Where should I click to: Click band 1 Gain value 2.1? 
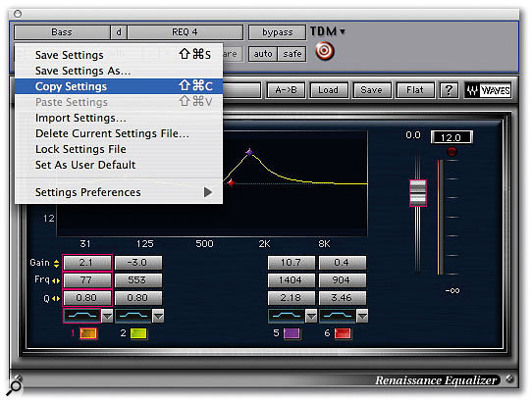pyautogui.click(x=87, y=263)
